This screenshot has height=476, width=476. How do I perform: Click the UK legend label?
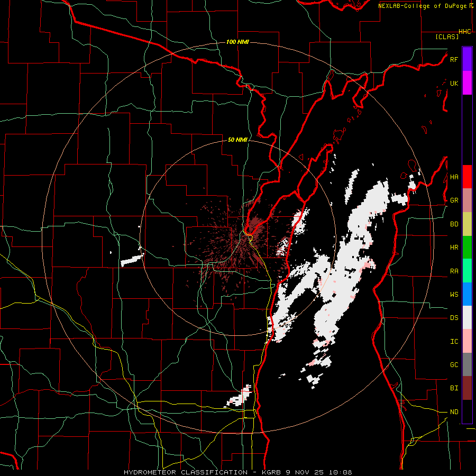point(454,83)
